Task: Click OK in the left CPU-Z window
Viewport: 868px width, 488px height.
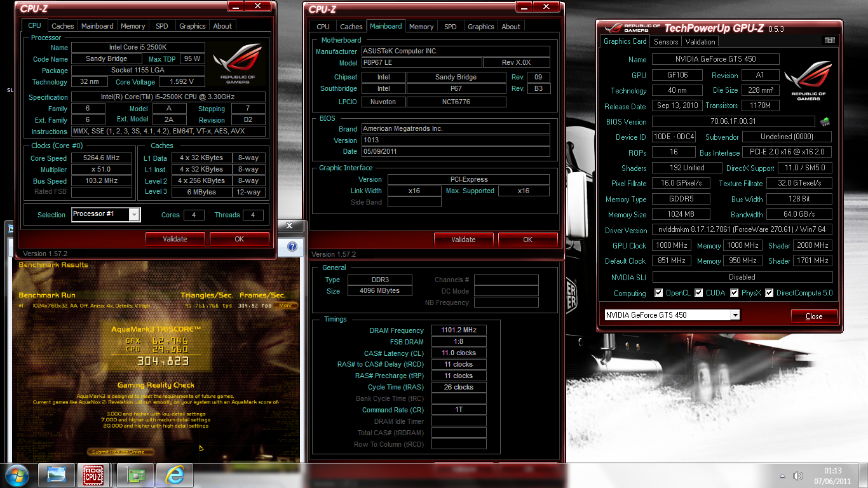Action: click(240, 239)
